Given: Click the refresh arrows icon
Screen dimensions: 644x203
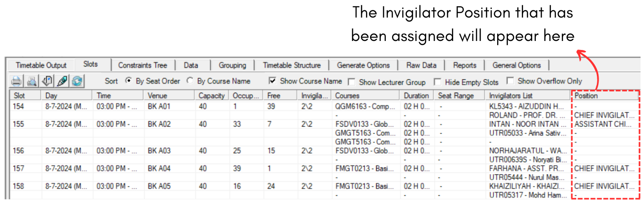Looking at the screenshot, I should [77, 81].
